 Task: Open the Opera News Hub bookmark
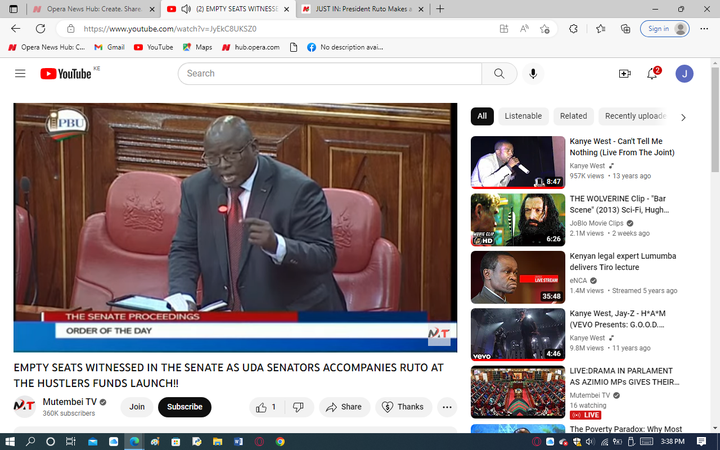[x=47, y=47]
